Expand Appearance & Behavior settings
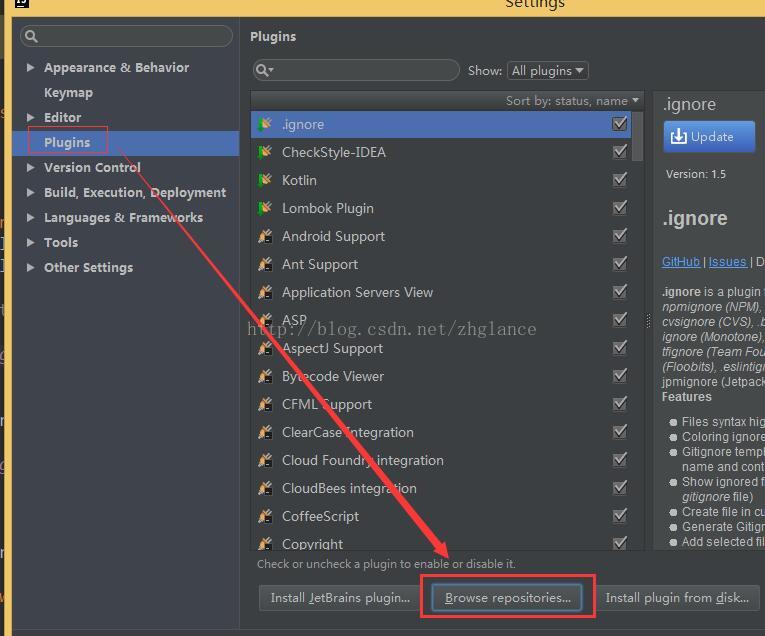765x636 pixels. (30, 67)
